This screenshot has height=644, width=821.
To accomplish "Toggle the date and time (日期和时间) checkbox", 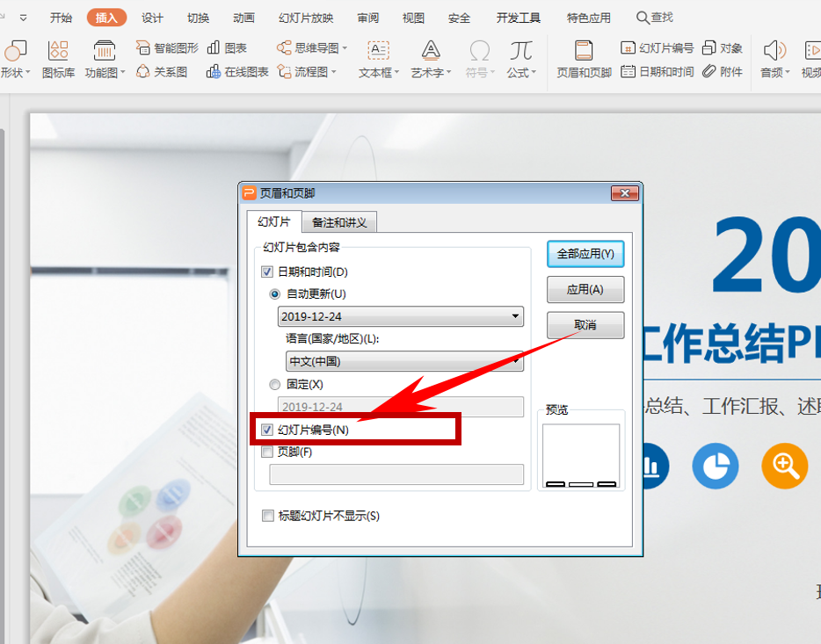I will [x=267, y=272].
